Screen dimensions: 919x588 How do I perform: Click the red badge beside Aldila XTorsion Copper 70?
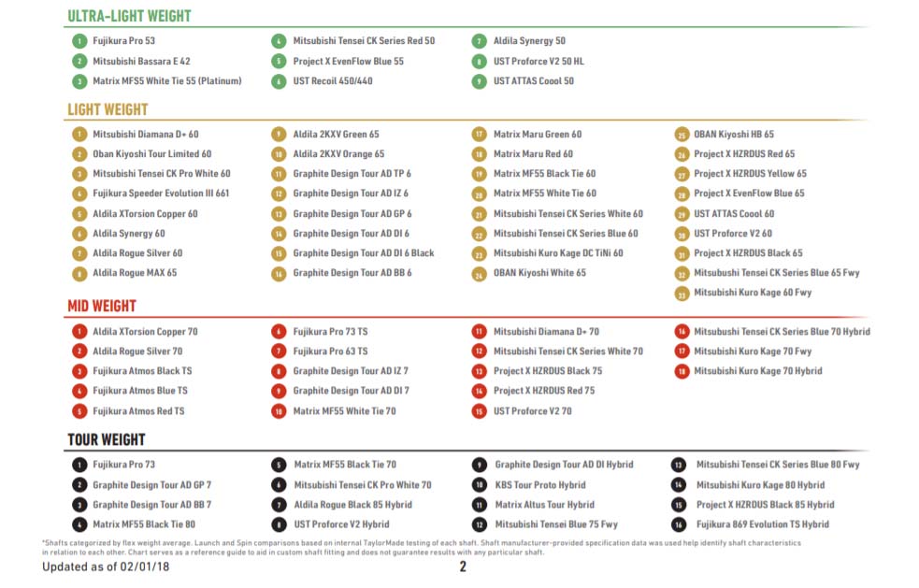(x=79, y=332)
